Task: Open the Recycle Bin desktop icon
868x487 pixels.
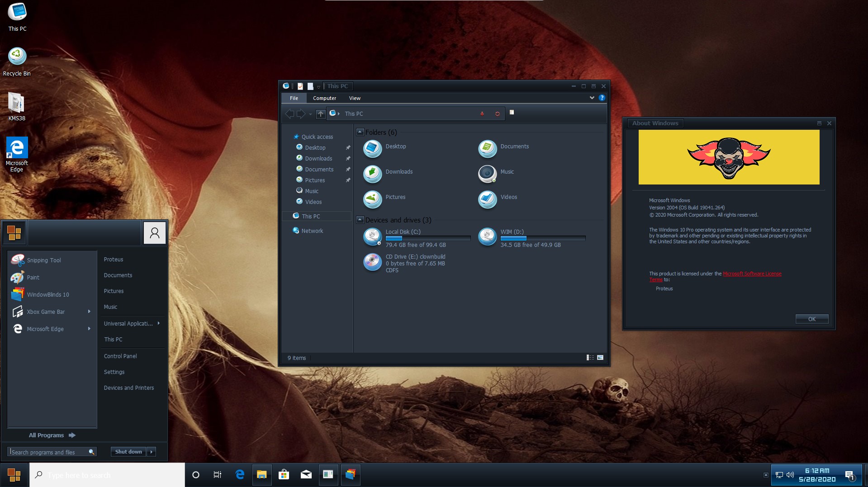Action: [17, 62]
